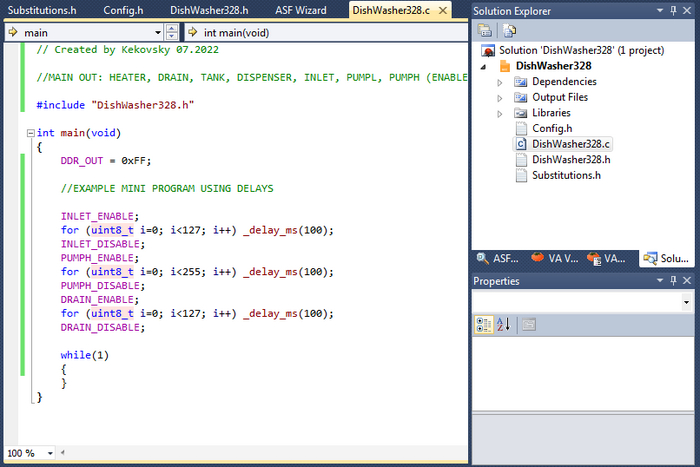Viewport: 700px width, 467px height.
Task: Open the ASF panel tab with magnifier icon
Action: 497,258
